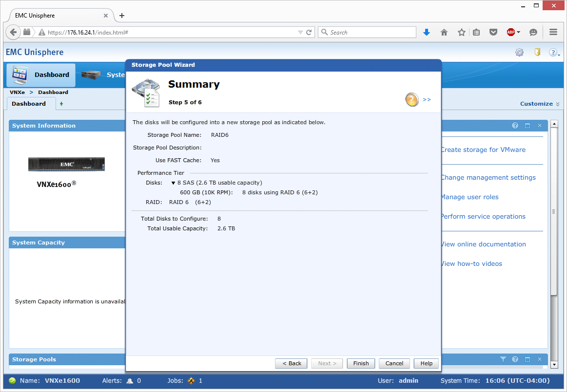Filter the Storage Pools panel
Screen dimensions: 567x392
[503, 359]
